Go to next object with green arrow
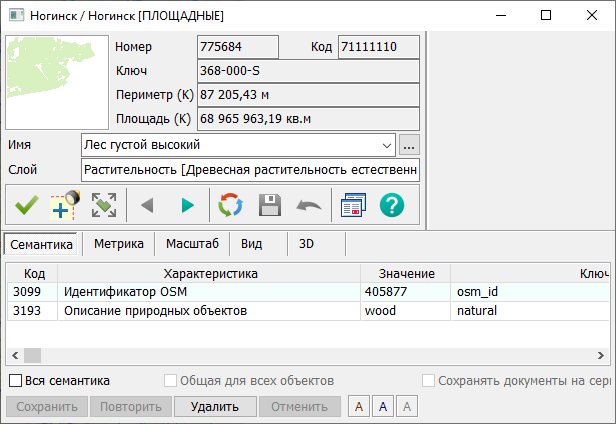The height and width of the screenshot is (424, 616). tap(187, 205)
